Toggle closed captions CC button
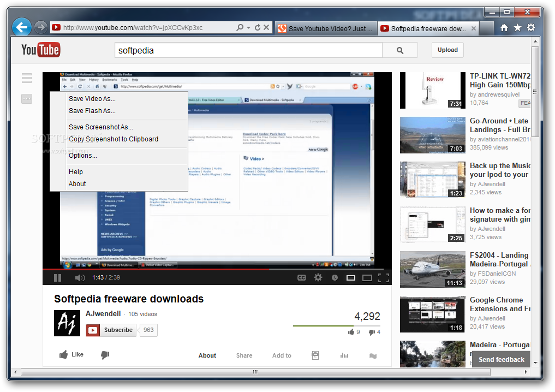The height and width of the screenshot is (392, 555). coord(302,278)
